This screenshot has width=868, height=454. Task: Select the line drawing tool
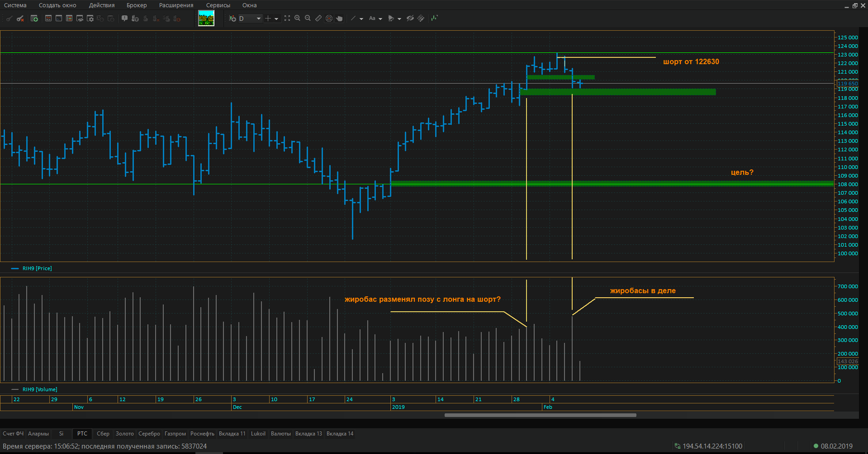click(353, 18)
